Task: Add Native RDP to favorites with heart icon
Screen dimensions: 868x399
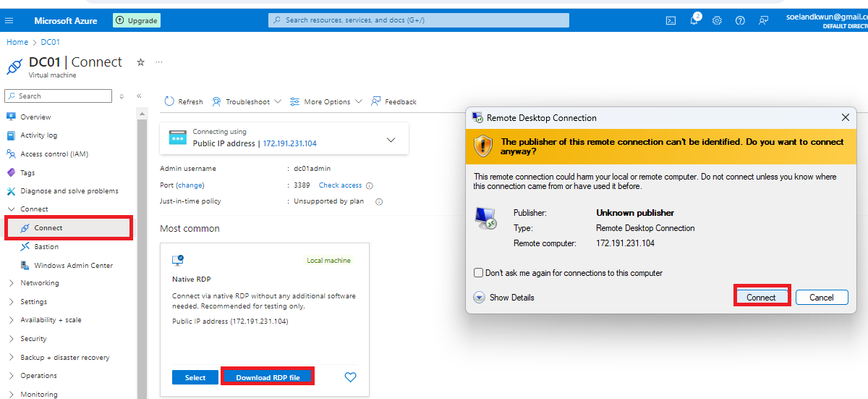Action: click(x=350, y=377)
